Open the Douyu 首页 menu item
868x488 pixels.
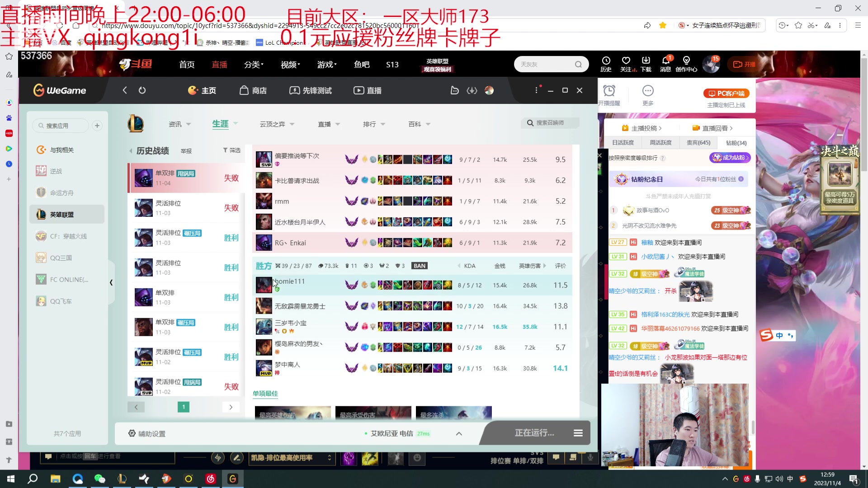187,65
